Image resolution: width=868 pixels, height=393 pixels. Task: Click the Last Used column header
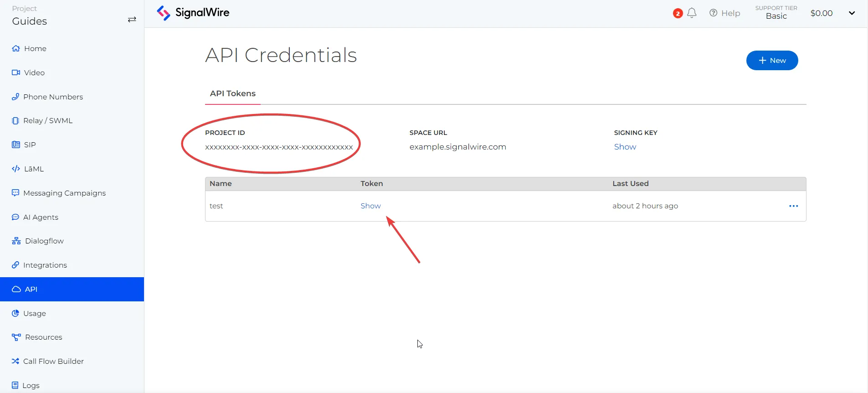pyautogui.click(x=631, y=183)
